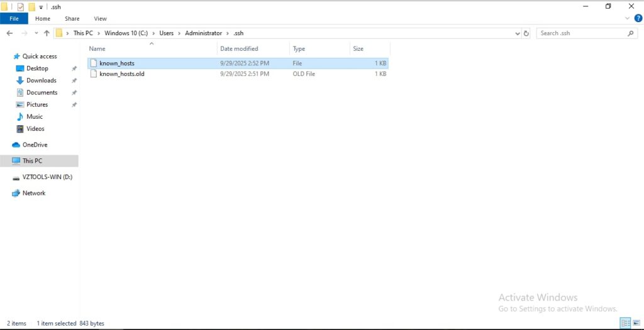Refresh the .ssh folder view
Image resolution: width=644 pixels, height=330 pixels.
(x=526, y=33)
